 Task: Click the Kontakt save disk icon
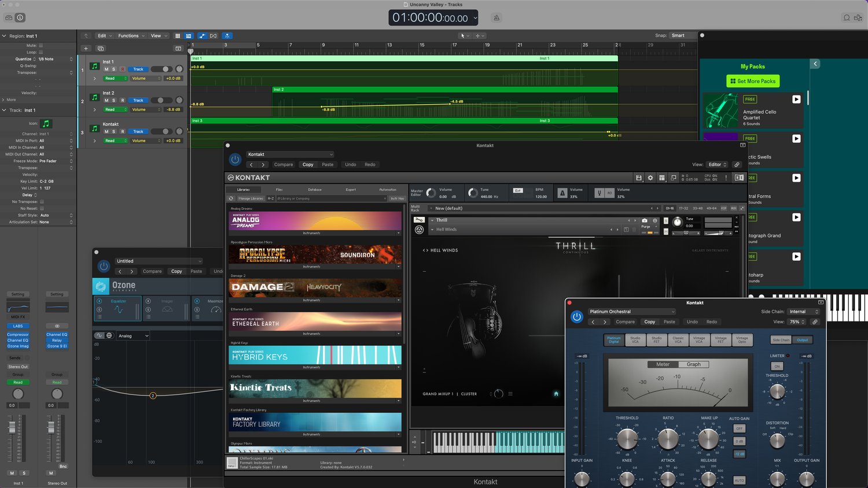[x=638, y=178]
